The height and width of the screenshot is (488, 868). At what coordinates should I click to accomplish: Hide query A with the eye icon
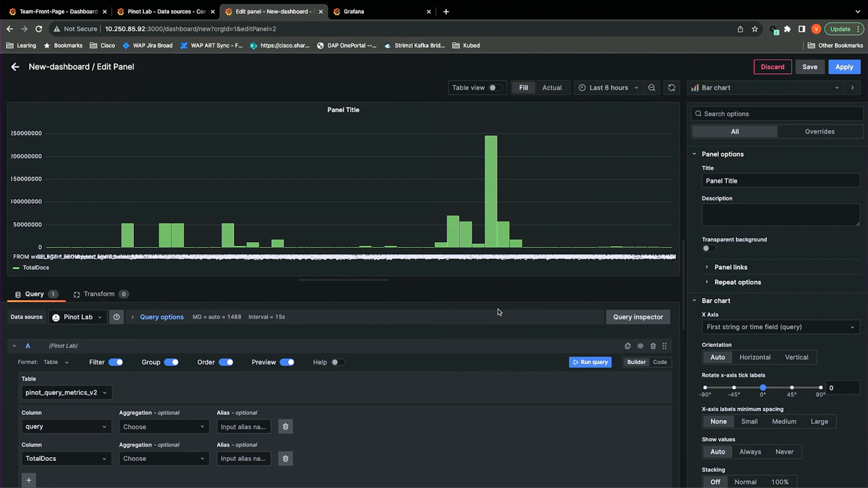(640, 346)
